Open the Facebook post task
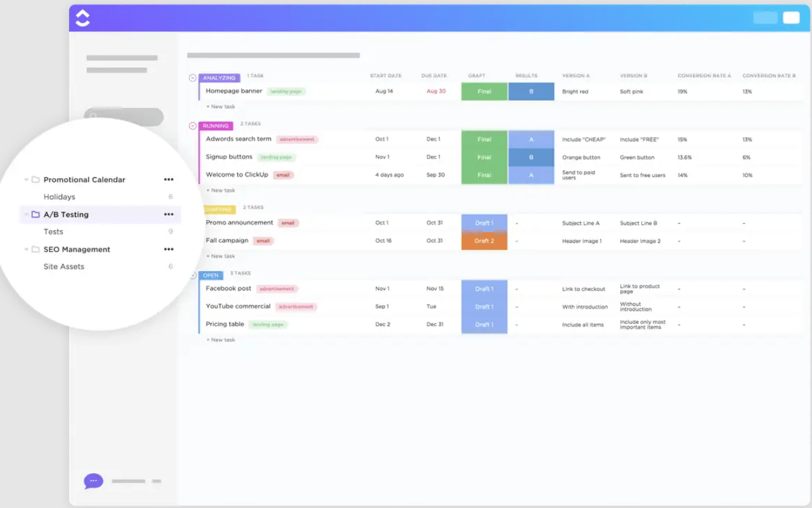This screenshot has height=508, width=812. (229, 288)
